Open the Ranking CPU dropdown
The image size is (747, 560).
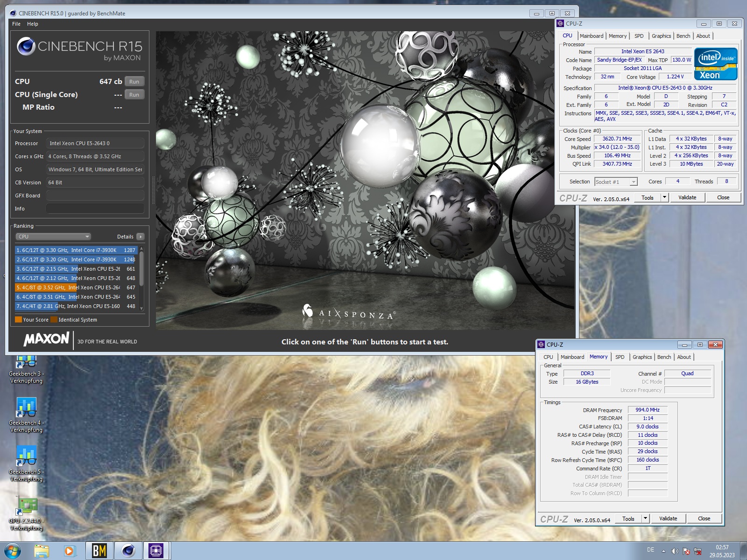coord(53,237)
